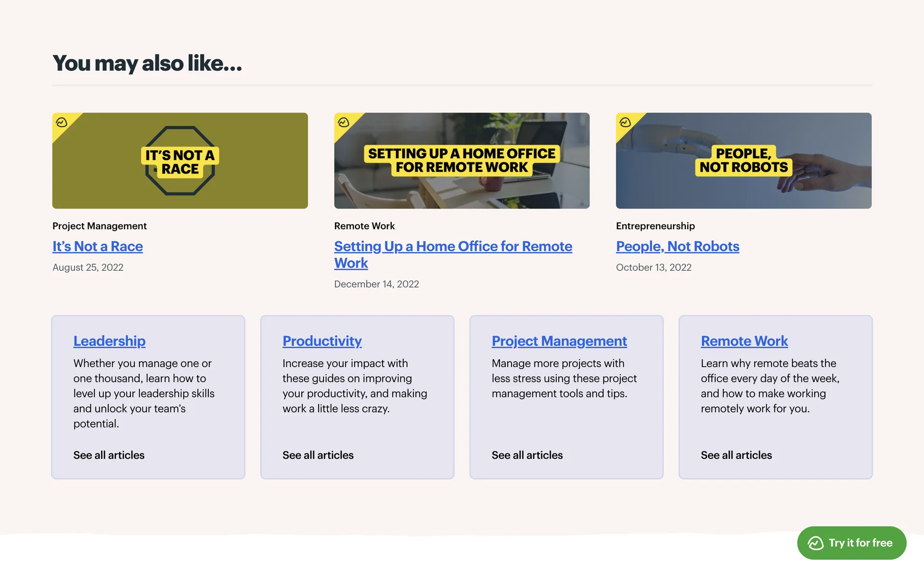This screenshot has height=578, width=924.
Task: Open the People, Not Robots article link
Action: click(677, 246)
